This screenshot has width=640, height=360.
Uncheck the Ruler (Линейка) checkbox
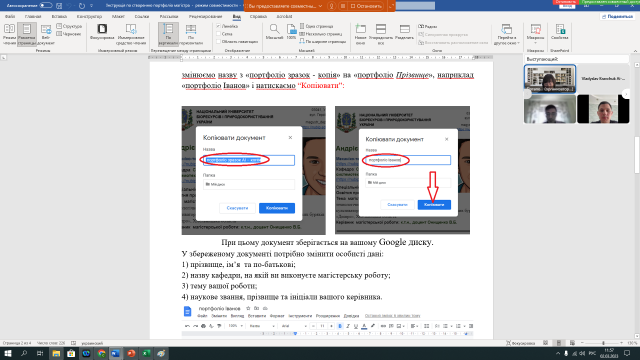(218, 26)
